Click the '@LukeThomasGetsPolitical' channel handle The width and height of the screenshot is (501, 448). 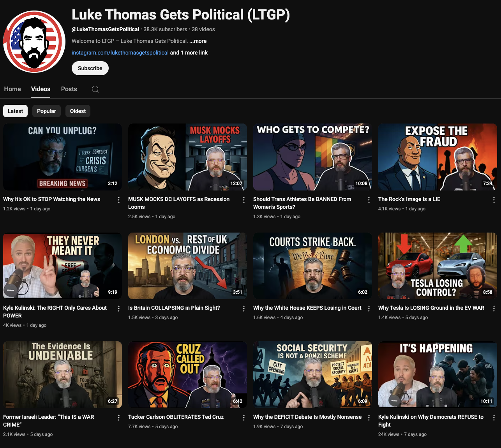click(x=105, y=29)
